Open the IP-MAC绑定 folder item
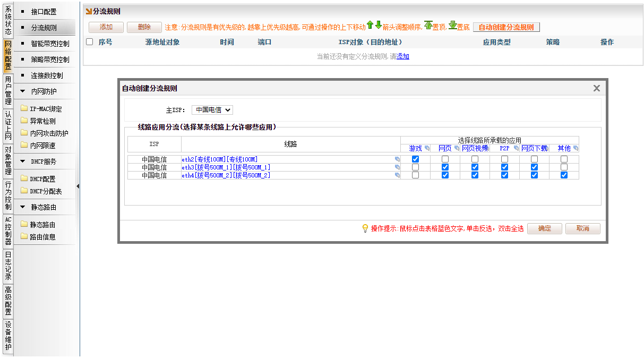Viewport: 644px width, 358px height. (46, 109)
